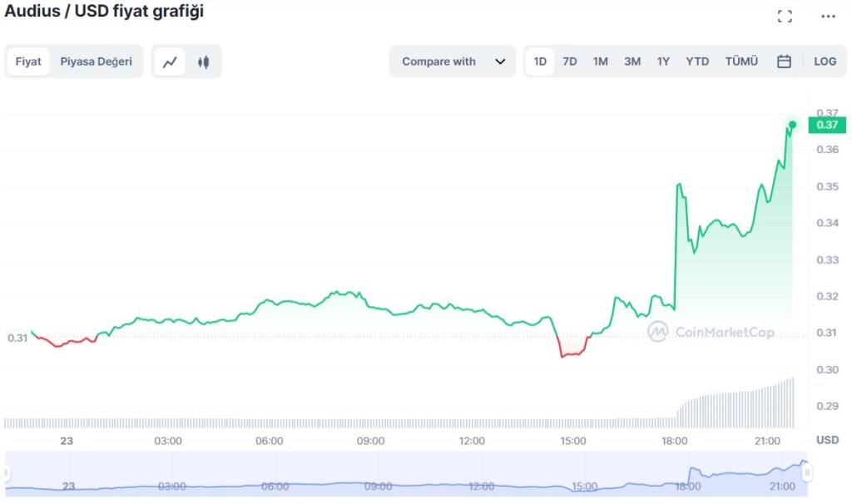
Task: Click the 0.30 value on price axis
Action: tap(827, 370)
